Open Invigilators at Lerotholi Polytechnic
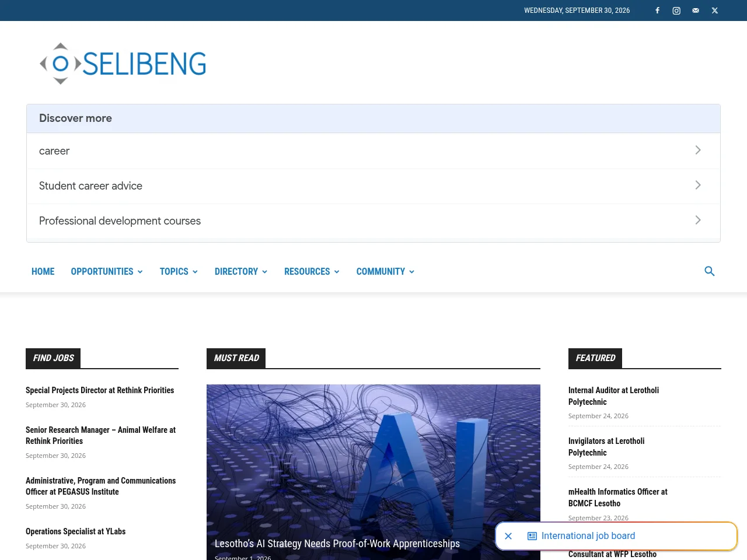747x560 pixels. [x=606, y=447]
